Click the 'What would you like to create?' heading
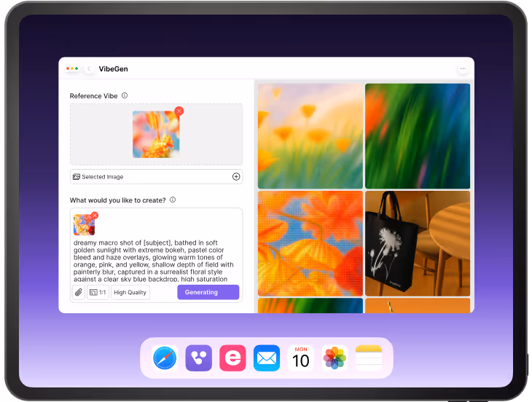This screenshot has height=402, width=532. coord(118,200)
